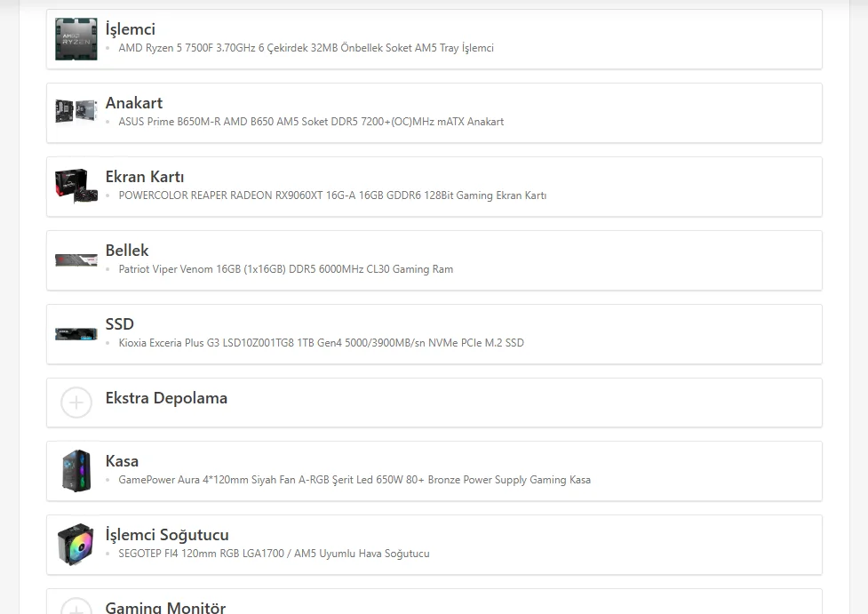Click the Patriot Viper RAM thumbnail
868x614 pixels.
[76, 259]
